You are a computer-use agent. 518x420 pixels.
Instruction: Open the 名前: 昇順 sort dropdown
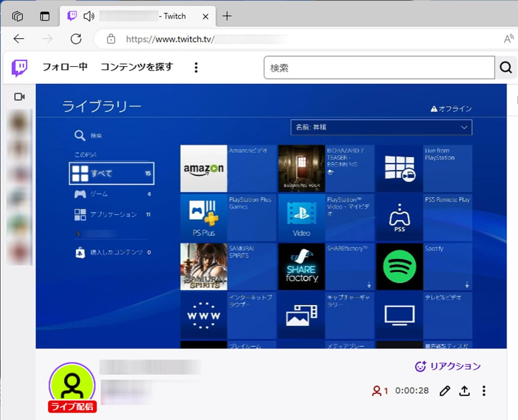pos(381,127)
